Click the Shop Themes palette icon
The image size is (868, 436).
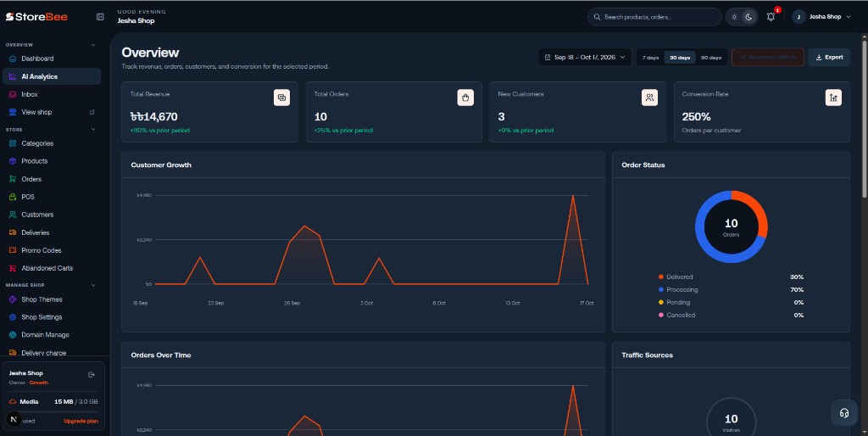(13, 299)
